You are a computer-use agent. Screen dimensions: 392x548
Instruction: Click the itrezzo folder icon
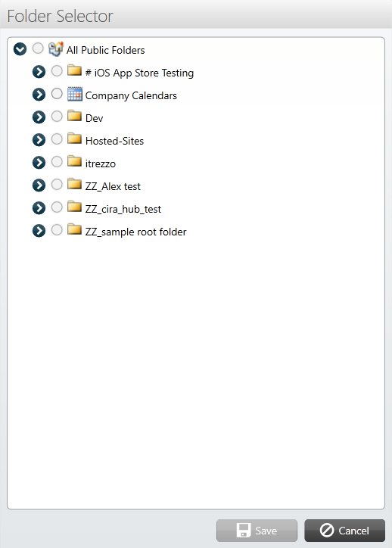coord(74,161)
